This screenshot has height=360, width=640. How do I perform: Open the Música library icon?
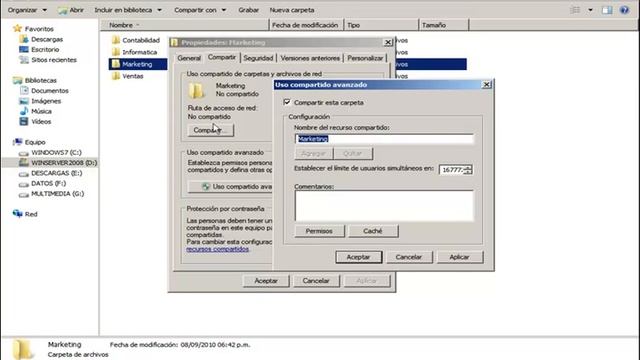[24, 111]
